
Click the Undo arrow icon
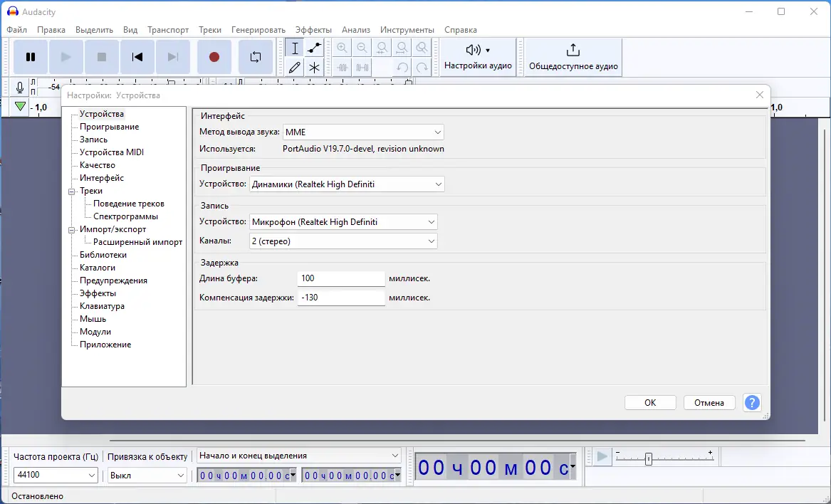[402, 68]
